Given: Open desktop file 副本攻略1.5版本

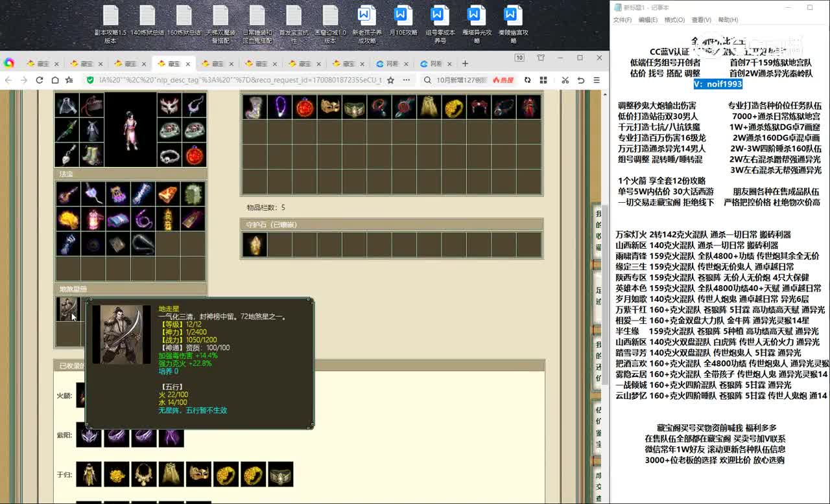Looking at the screenshot, I should click(110, 25).
